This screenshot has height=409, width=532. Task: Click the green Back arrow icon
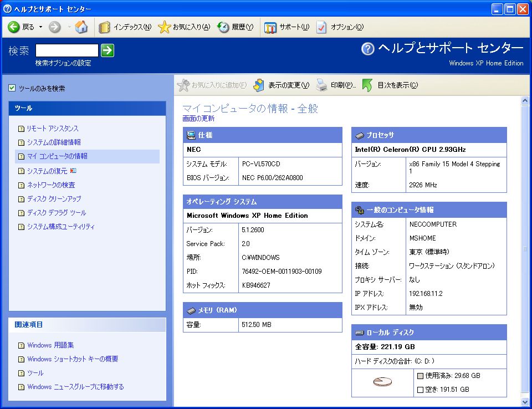tap(14, 27)
